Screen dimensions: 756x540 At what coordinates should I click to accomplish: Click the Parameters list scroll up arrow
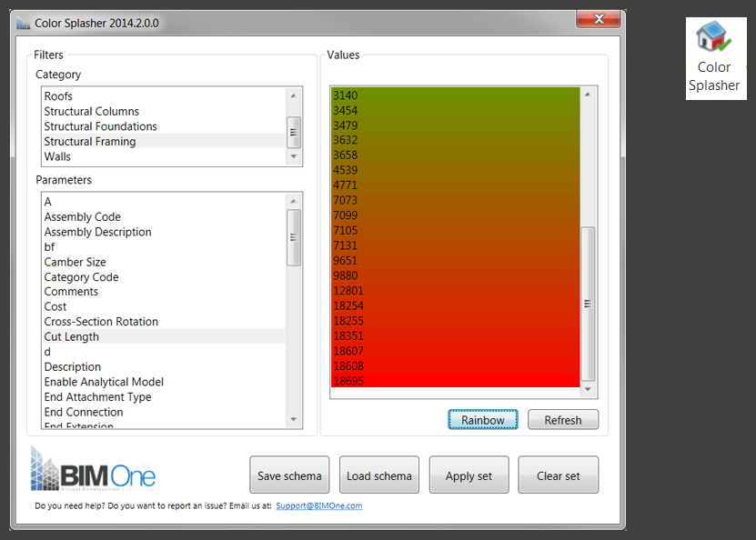(x=293, y=201)
